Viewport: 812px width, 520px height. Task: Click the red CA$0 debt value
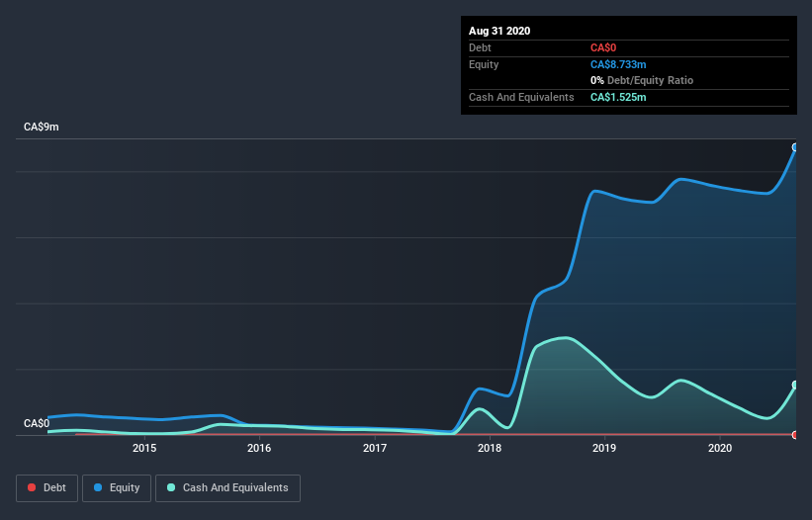coord(603,47)
